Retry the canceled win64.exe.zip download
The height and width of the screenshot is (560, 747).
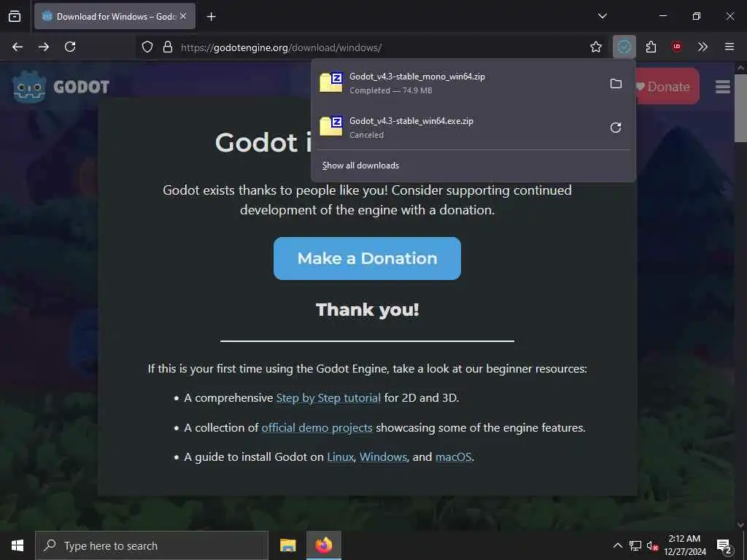[616, 128]
